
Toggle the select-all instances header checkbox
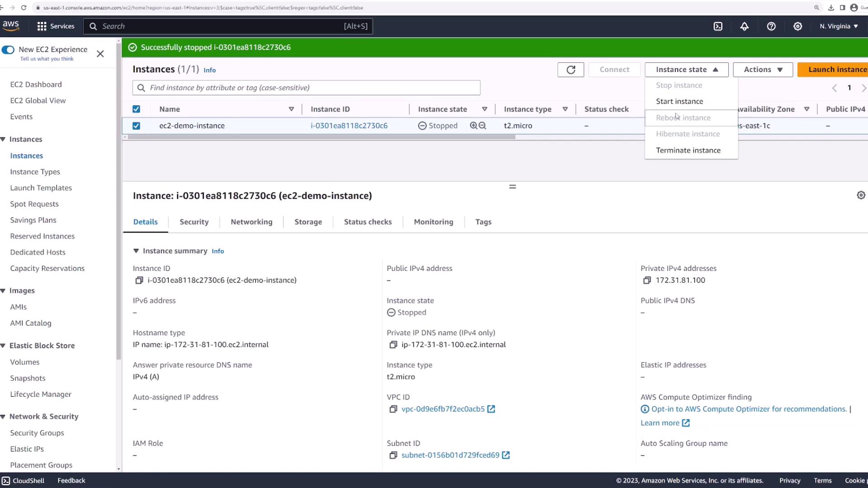coord(136,109)
